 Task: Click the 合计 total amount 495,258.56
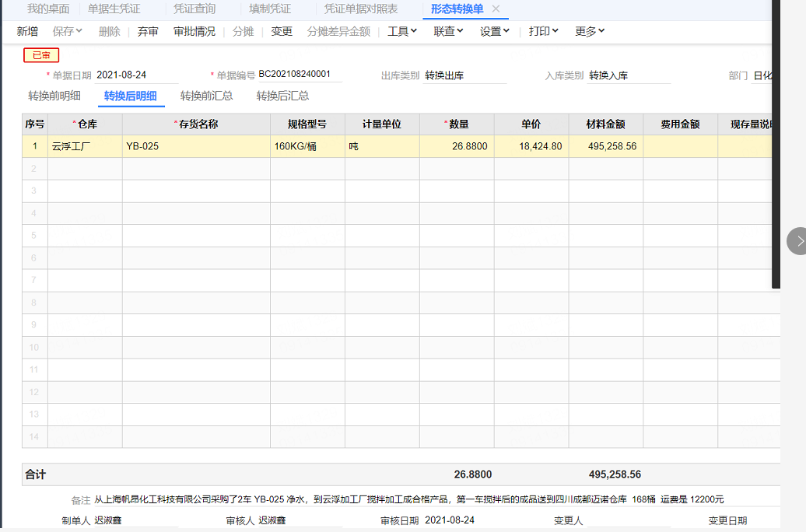click(615, 474)
